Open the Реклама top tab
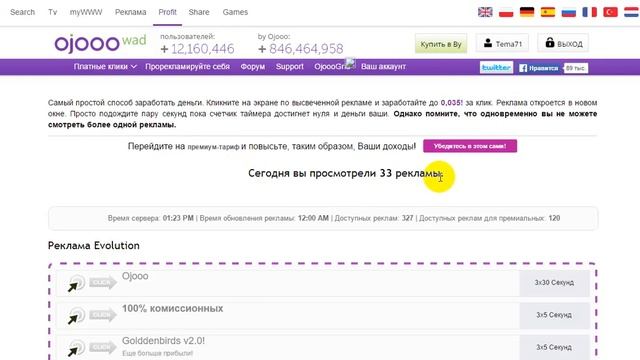The image size is (640, 360). 130,12
